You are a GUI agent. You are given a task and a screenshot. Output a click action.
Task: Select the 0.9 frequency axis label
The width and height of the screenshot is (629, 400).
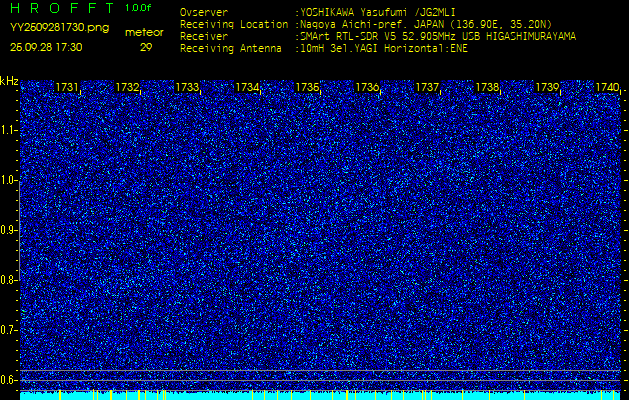pyautogui.click(x=9, y=230)
